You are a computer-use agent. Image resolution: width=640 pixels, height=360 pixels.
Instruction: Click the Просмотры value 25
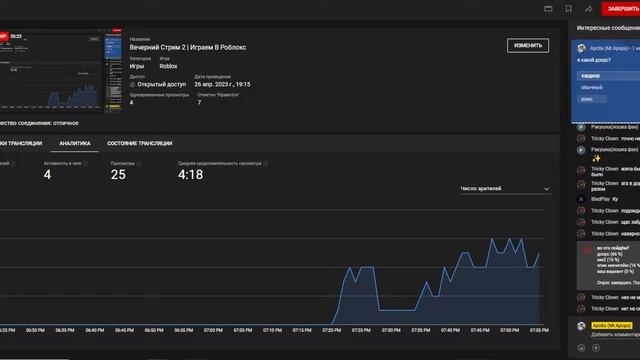click(x=118, y=175)
